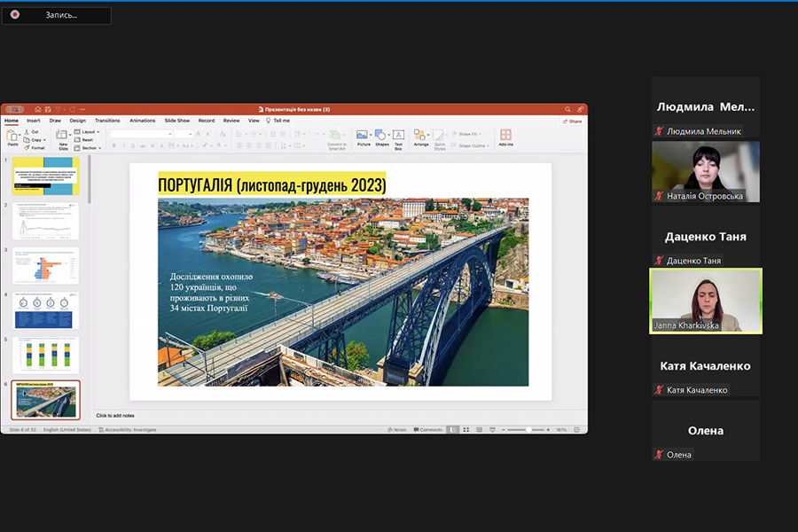This screenshot has width=798, height=532.
Task: Adjust the zoom slider in status bar
Action: pyautogui.click(x=529, y=429)
